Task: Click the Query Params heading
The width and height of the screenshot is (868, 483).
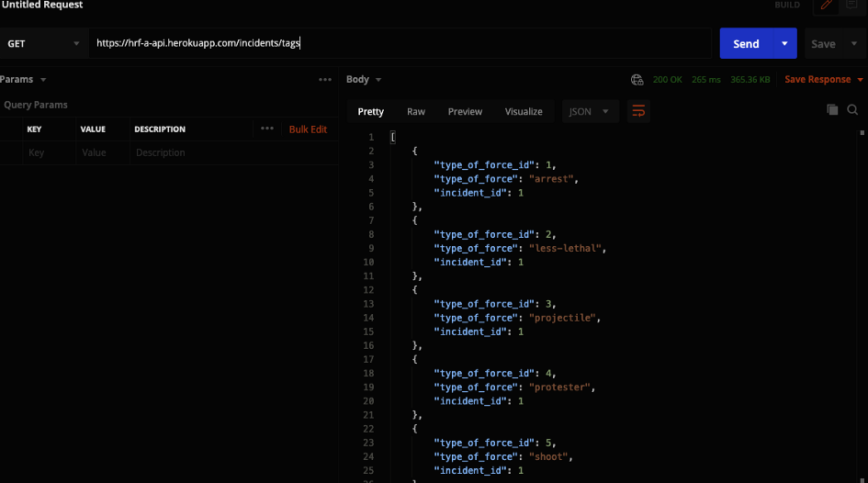Action: pyautogui.click(x=36, y=105)
